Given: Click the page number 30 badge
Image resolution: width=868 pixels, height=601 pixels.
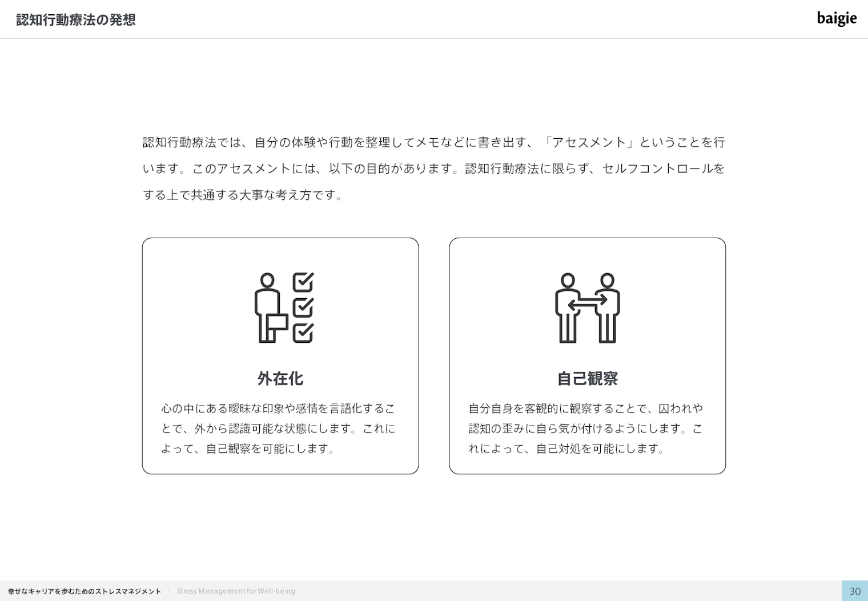Looking at the screenshot, I should (855, 591).
